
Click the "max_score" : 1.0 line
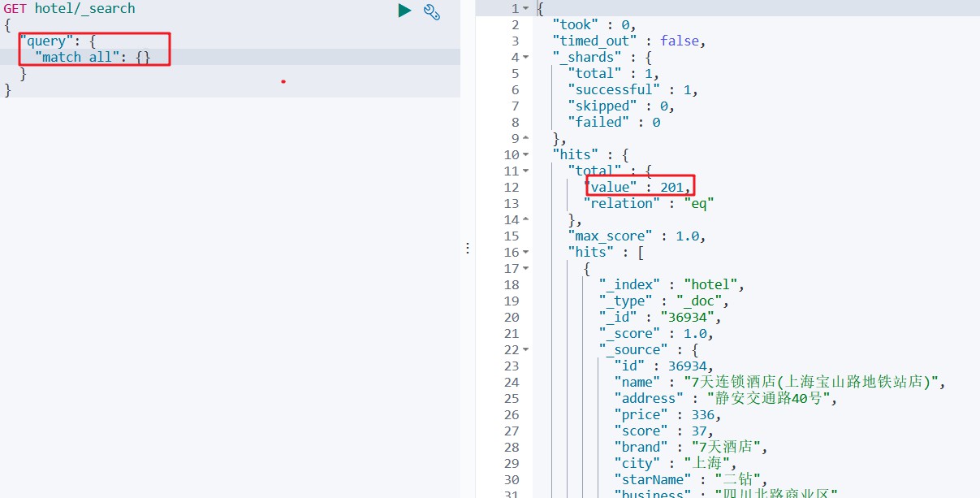coord(637,236)
